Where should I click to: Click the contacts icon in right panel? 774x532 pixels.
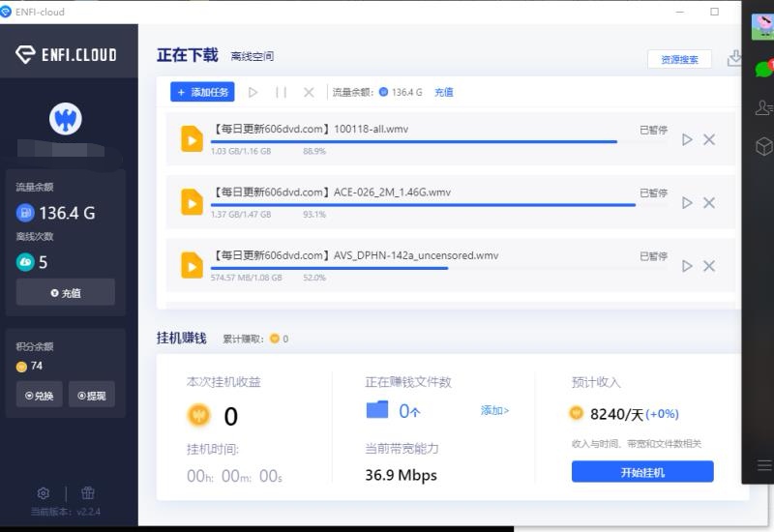pos(763,107)
